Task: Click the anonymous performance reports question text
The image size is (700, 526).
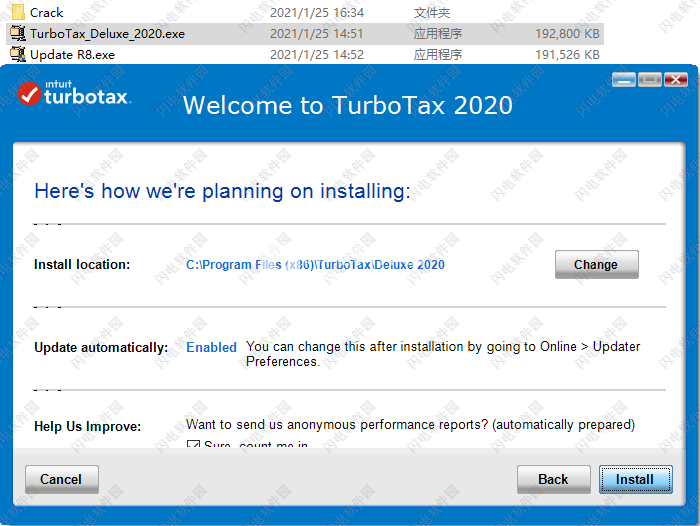Action: (x=410, y=425)
